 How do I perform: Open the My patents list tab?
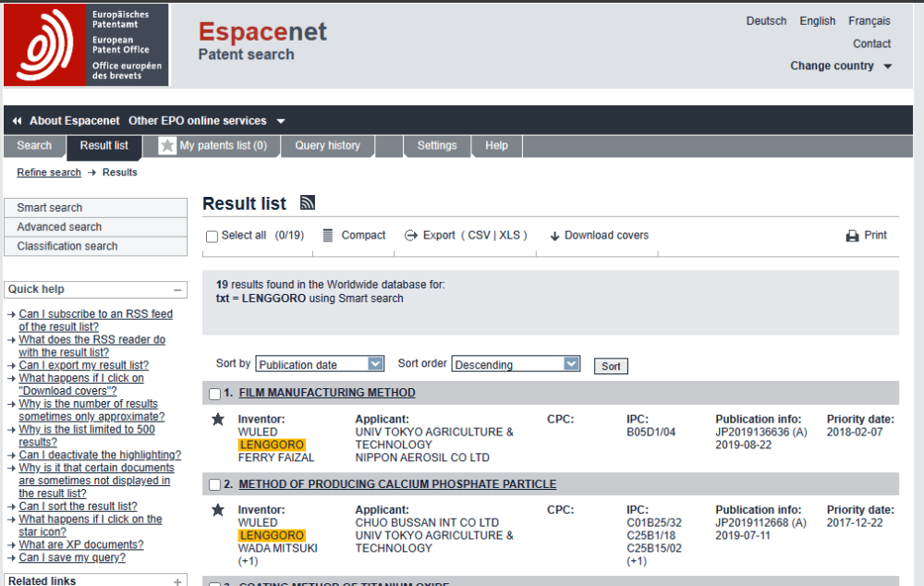pyautogui.click(x=213, y=146)
